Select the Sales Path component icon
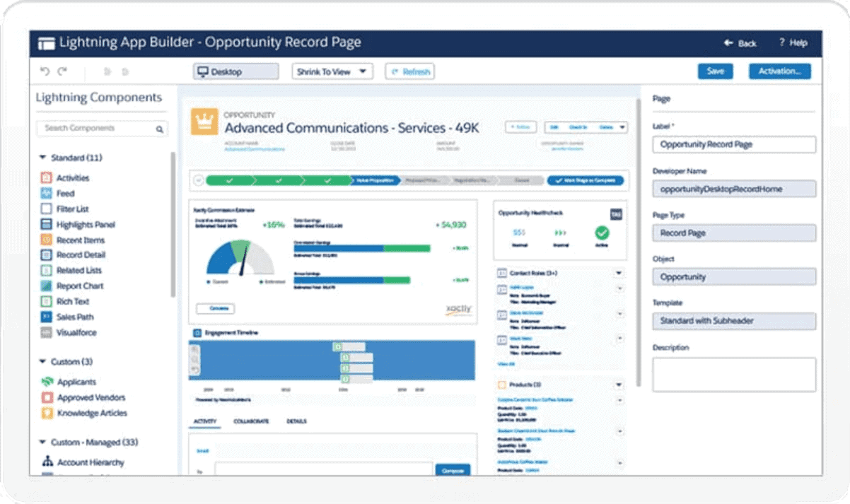850x504 pixels. (47, 317)
